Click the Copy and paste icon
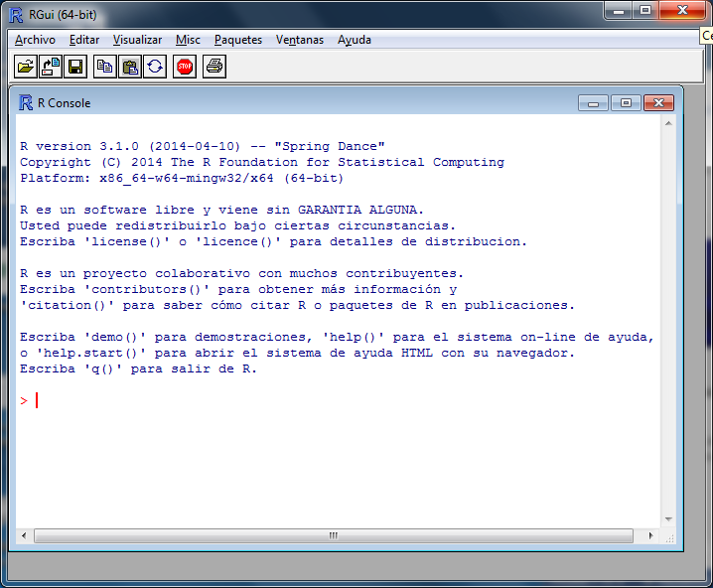 (155, 67)
